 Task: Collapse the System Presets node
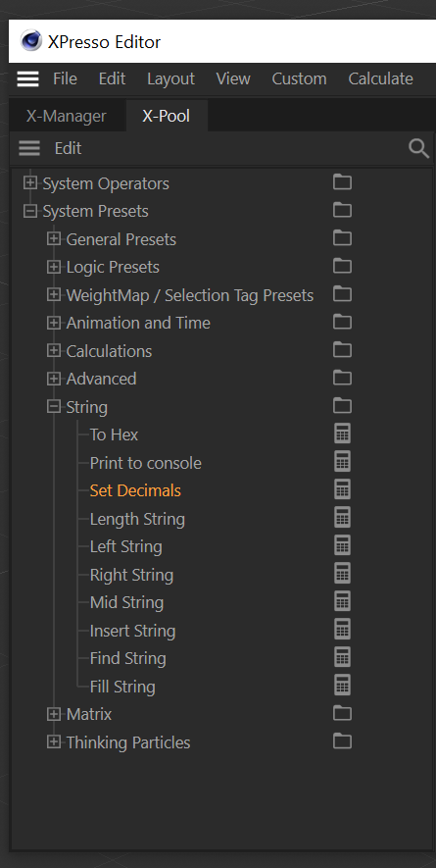point(30,211)
